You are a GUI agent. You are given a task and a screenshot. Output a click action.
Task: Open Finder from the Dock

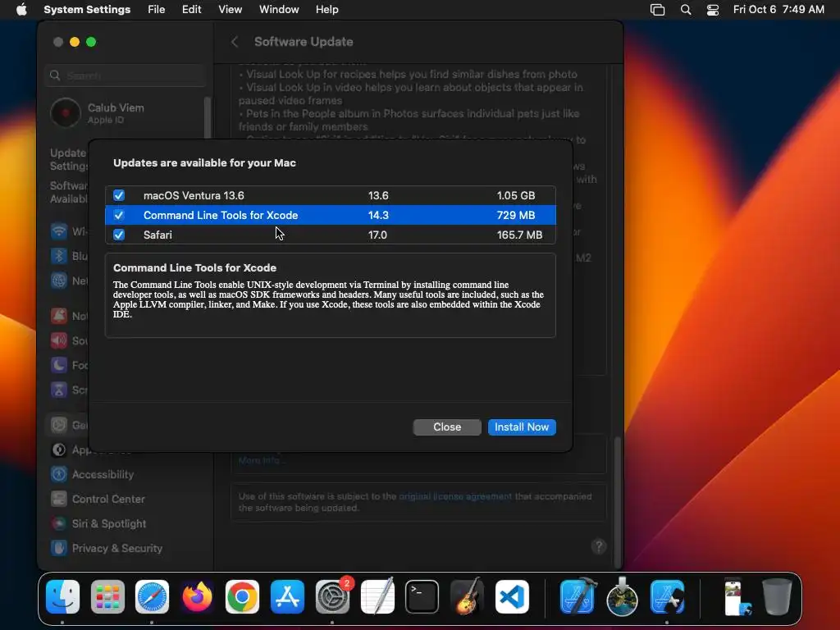point(62,597)
